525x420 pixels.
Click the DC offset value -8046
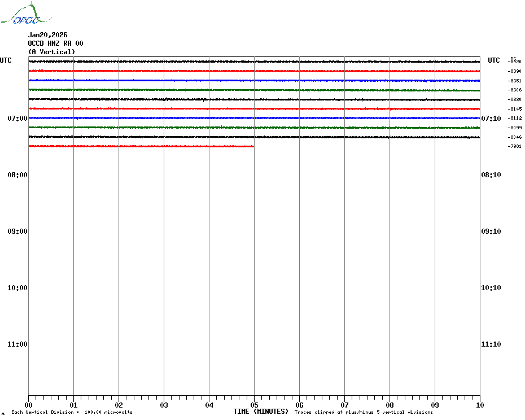click(515, 137)
